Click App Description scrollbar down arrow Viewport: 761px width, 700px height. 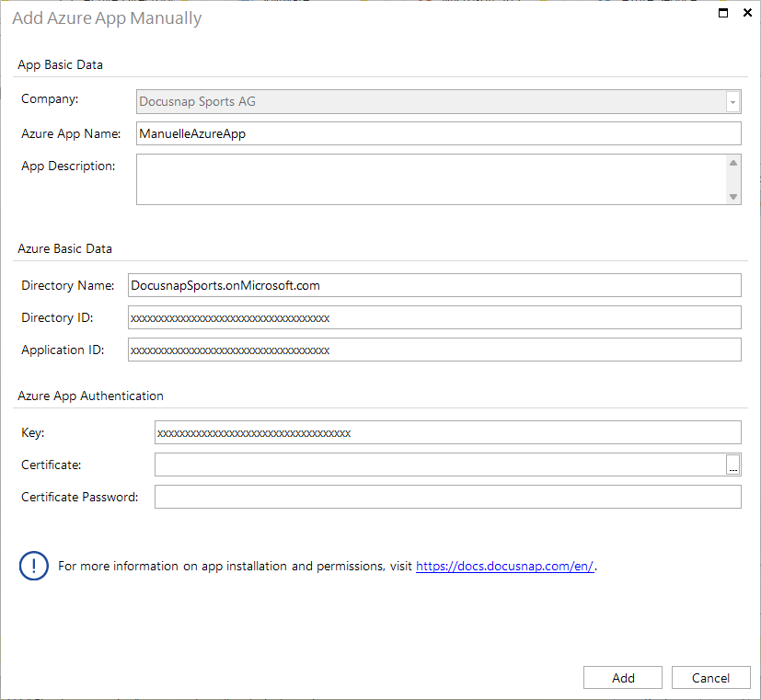coord(733,197)
